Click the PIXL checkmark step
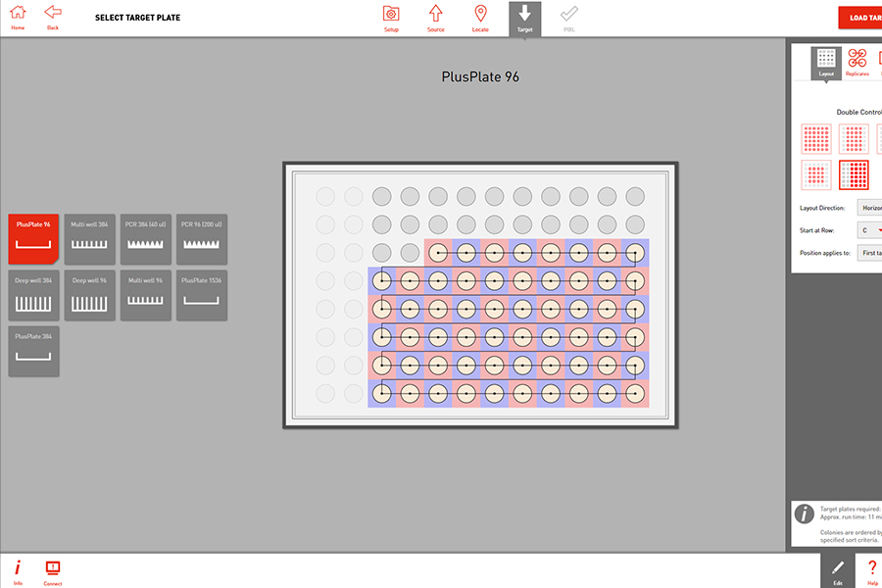This screenshot has height=588, width=882. click(x=569, y=19)
